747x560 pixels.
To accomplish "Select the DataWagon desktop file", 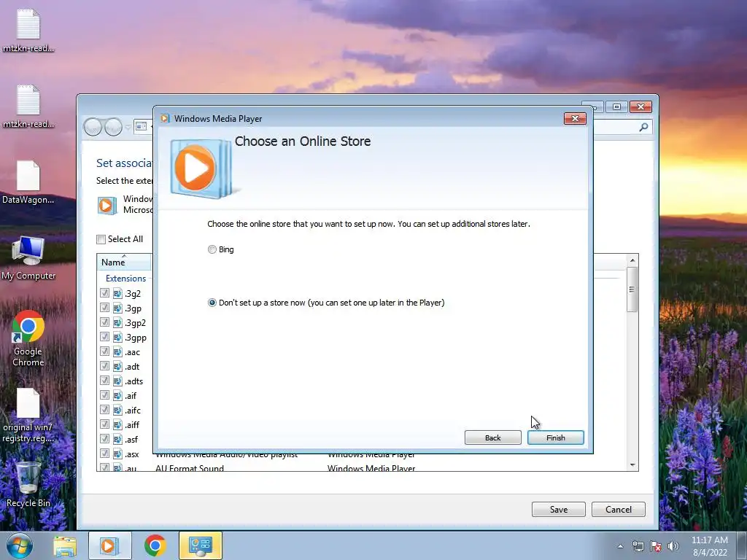I will point(28,182).
